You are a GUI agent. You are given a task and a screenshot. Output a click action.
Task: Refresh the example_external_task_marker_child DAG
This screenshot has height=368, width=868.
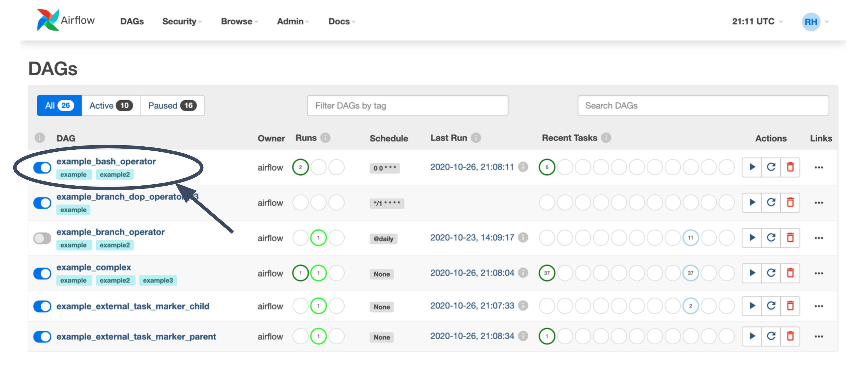(771, 306)
